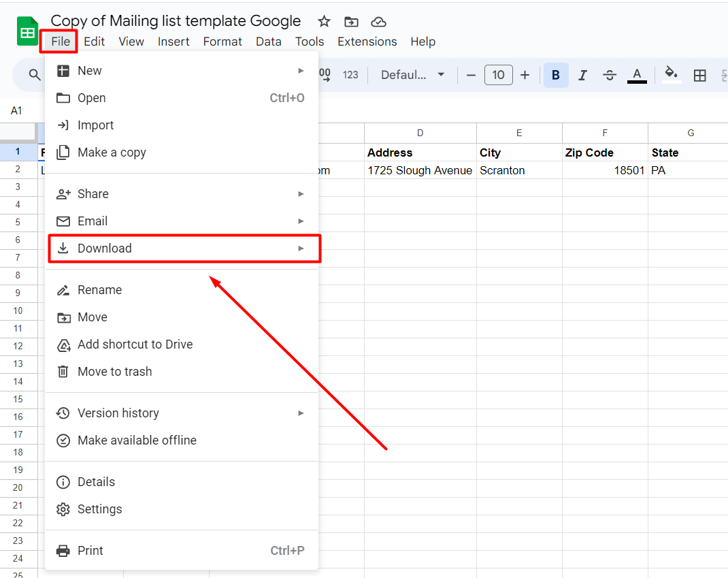The height and width of the screenshot is (578, 728).
Task: Choose Open from File menu
Action: click(x=182, y=98)
